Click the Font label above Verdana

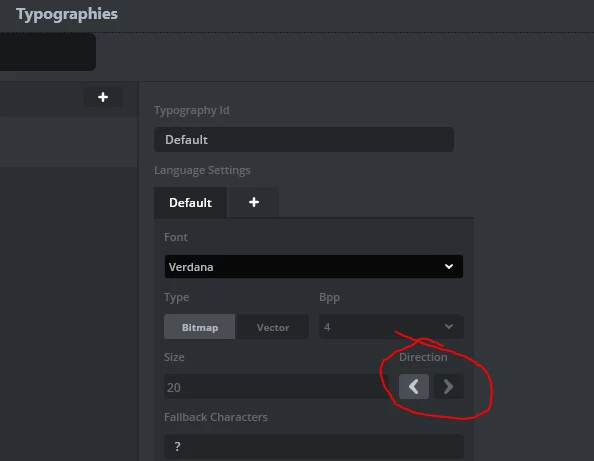[176, 237]
